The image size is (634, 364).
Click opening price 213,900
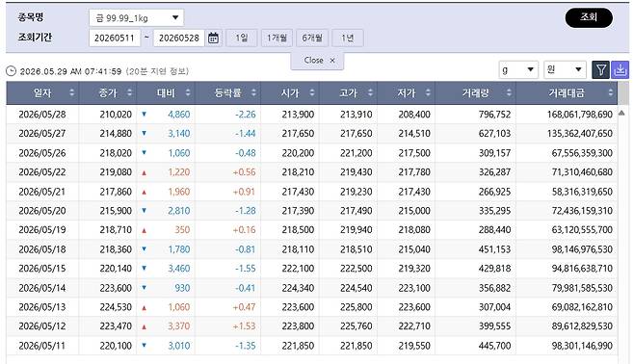tap(298, 115)
